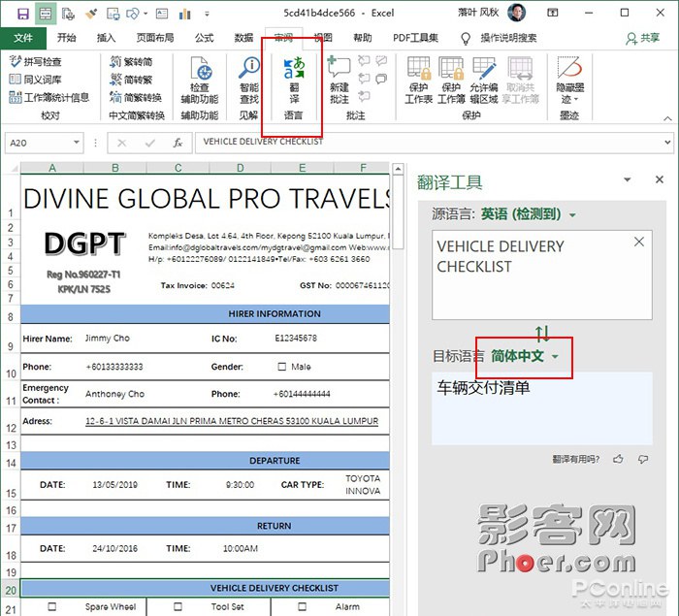The image size is (679, 616).
Task: Swap source and target languages
Action: (x=542, y=333)
